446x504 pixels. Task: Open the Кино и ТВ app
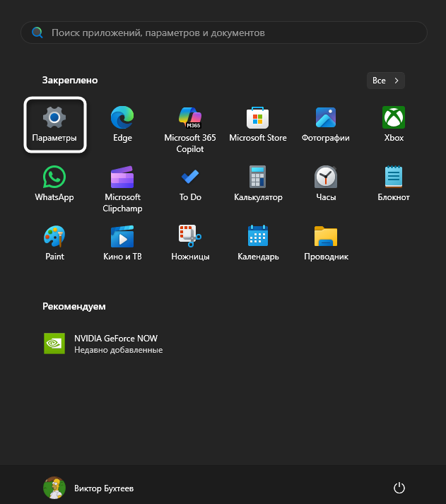122,243
